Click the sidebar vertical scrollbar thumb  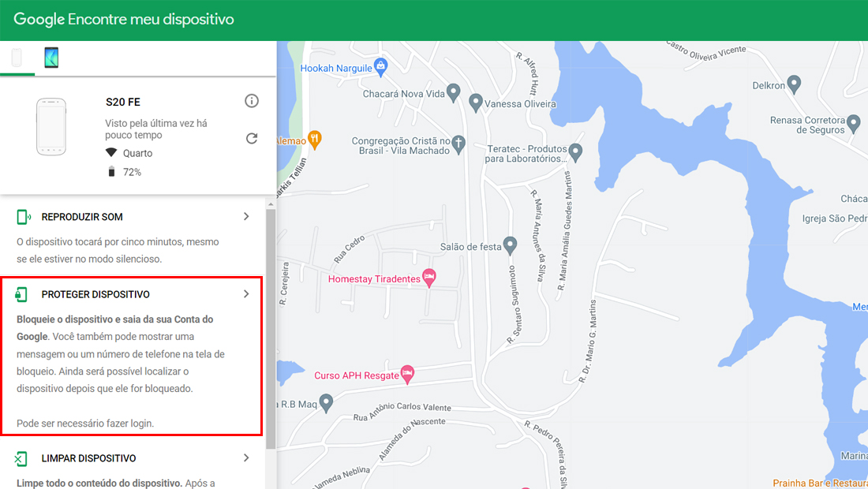coord(271,329)
